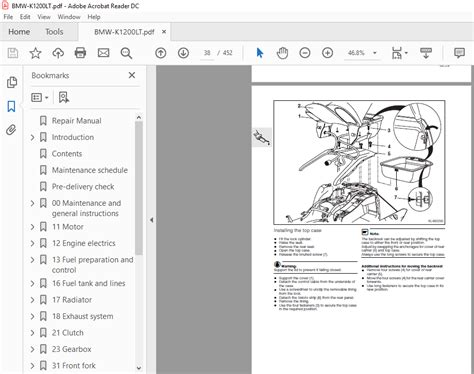Upload file to Document Cloud
Viewport: 474px width, 374px height.
coord(58,53)
